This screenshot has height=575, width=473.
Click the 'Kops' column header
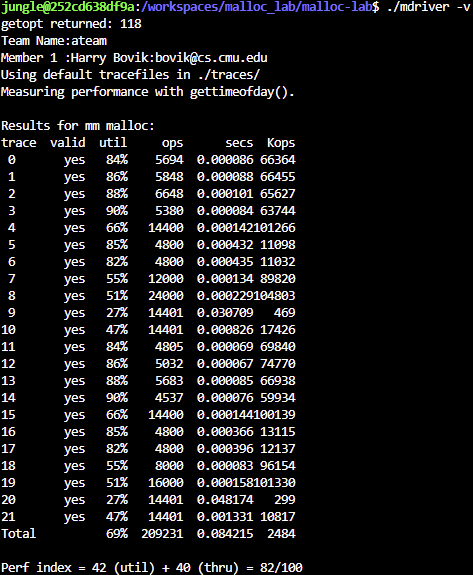[x=281, y=143]
